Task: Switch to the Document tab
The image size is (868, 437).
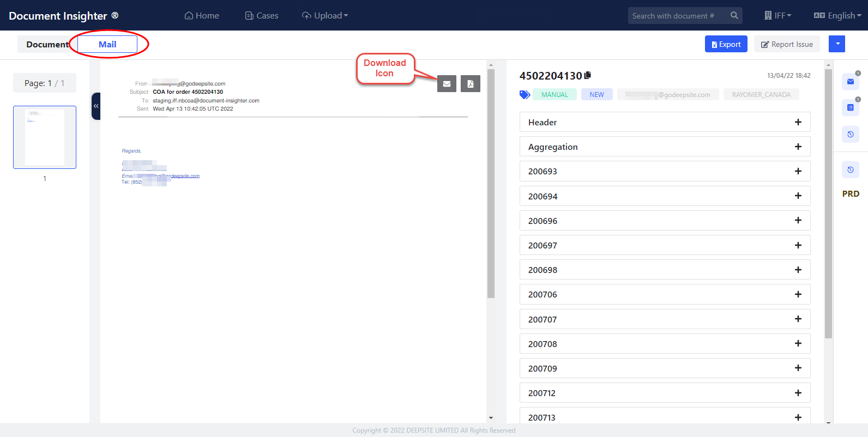Action: [47, 45]
